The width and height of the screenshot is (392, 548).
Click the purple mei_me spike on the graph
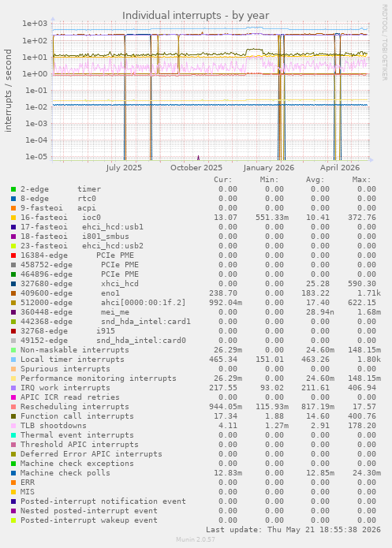[x=198, y=158]
